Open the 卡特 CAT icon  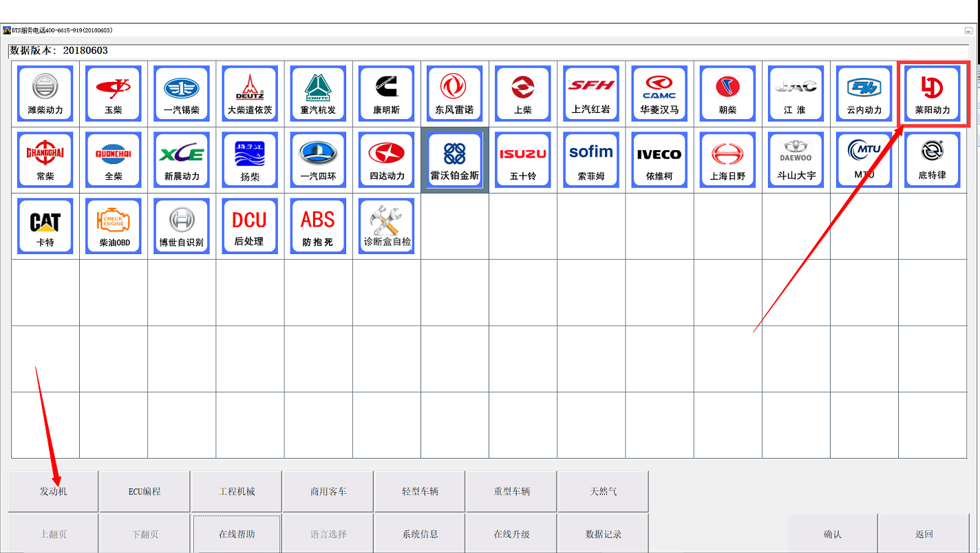45,226
